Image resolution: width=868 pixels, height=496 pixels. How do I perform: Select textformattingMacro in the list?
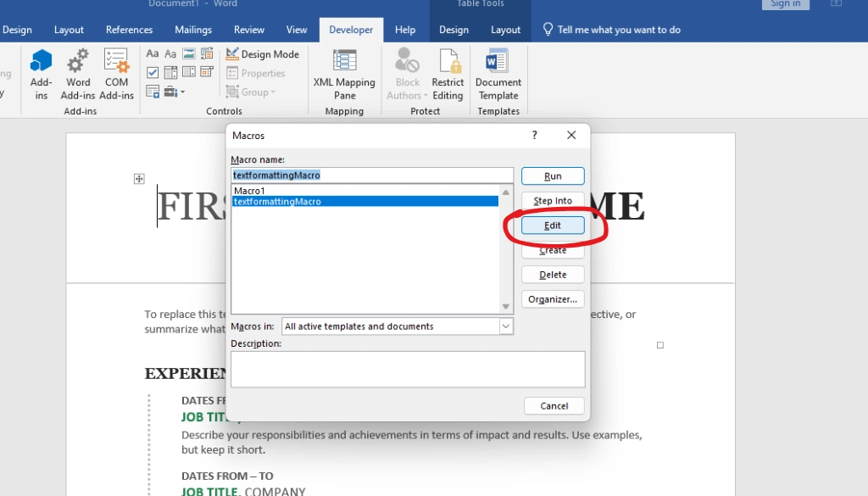click(x=365, y=202)
